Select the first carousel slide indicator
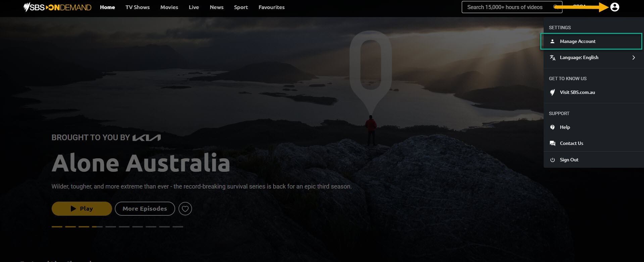The image size is (644, 262). click(x=57, y=227)
